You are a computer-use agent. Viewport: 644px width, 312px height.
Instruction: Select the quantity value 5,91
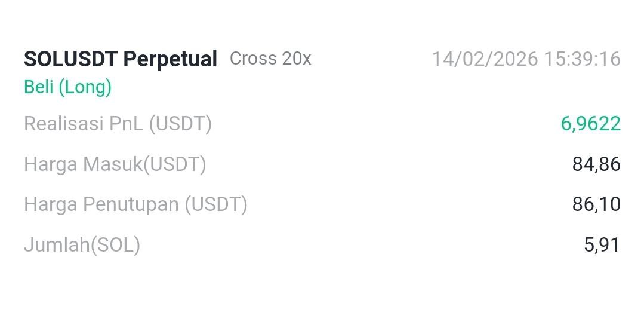pos(602,244)
